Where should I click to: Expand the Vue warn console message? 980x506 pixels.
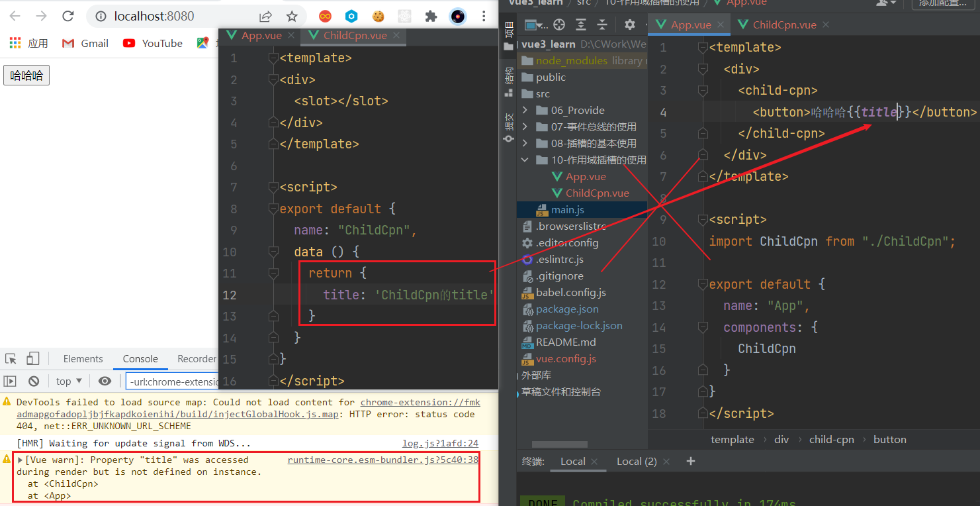(21, 460)
